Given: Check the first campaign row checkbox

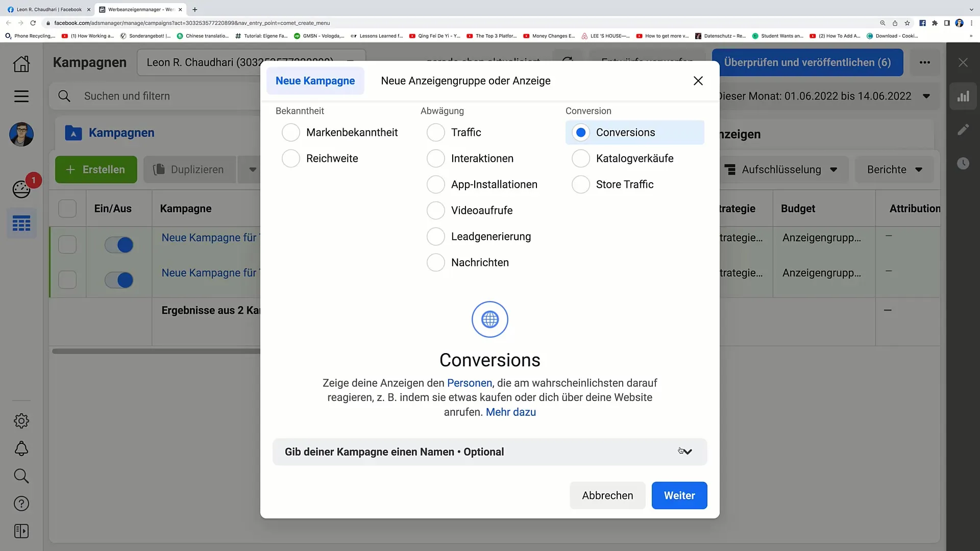Looking at the screenshot, I should pyautogui.click(x=67, y=245).
